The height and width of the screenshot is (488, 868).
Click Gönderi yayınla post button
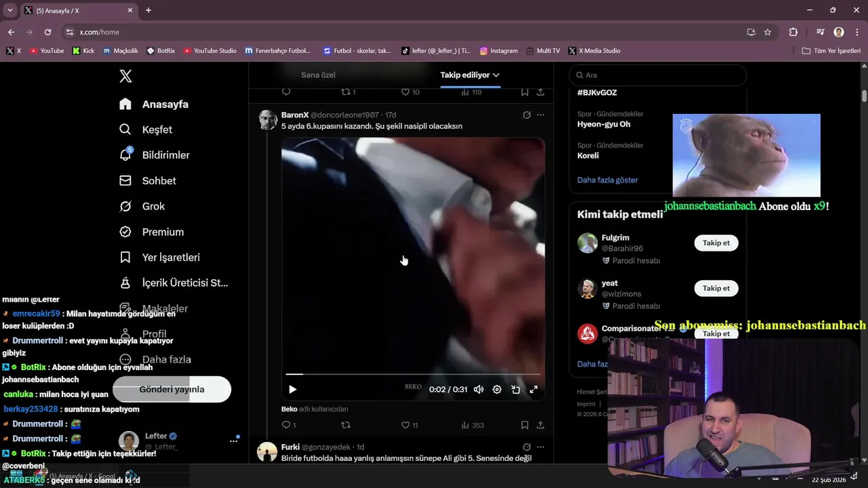(172, 389)
